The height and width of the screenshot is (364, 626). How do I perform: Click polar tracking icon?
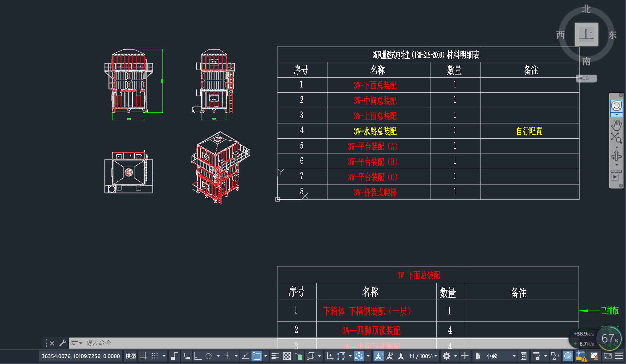click(x=209, y=356)
